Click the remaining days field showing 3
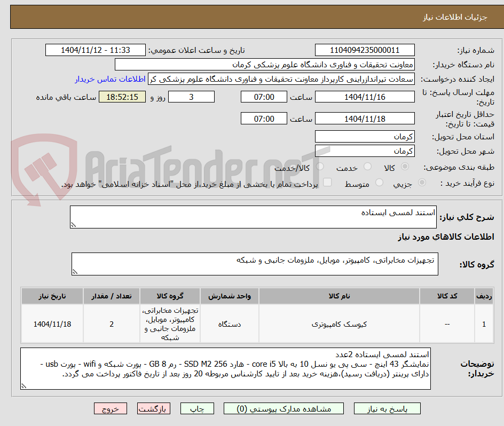The height and width of the screenshot is (426, 504). pyautogui.click(x=191, y=97)
